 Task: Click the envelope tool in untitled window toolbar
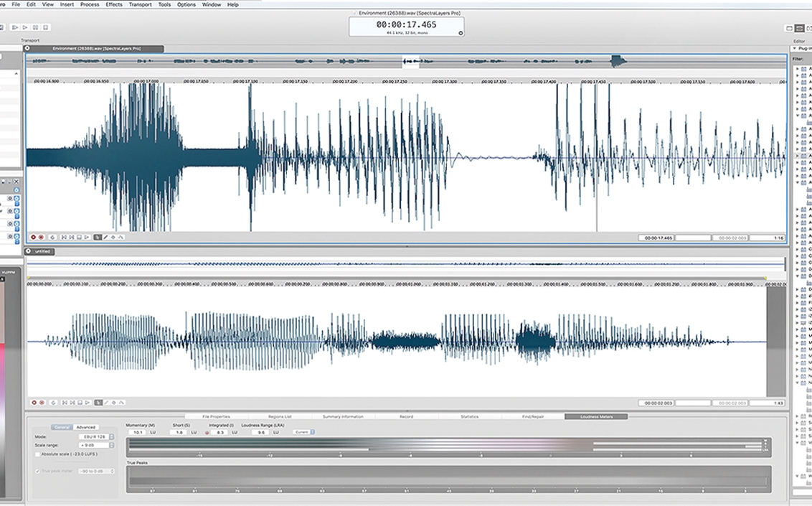pos(121,403)
